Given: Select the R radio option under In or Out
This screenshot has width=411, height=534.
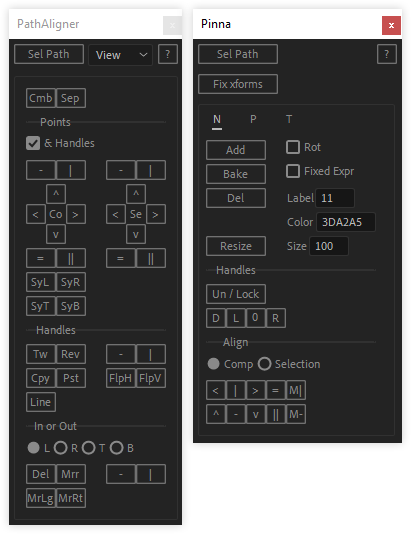Looking at the screenshot, I should [61, 448].
